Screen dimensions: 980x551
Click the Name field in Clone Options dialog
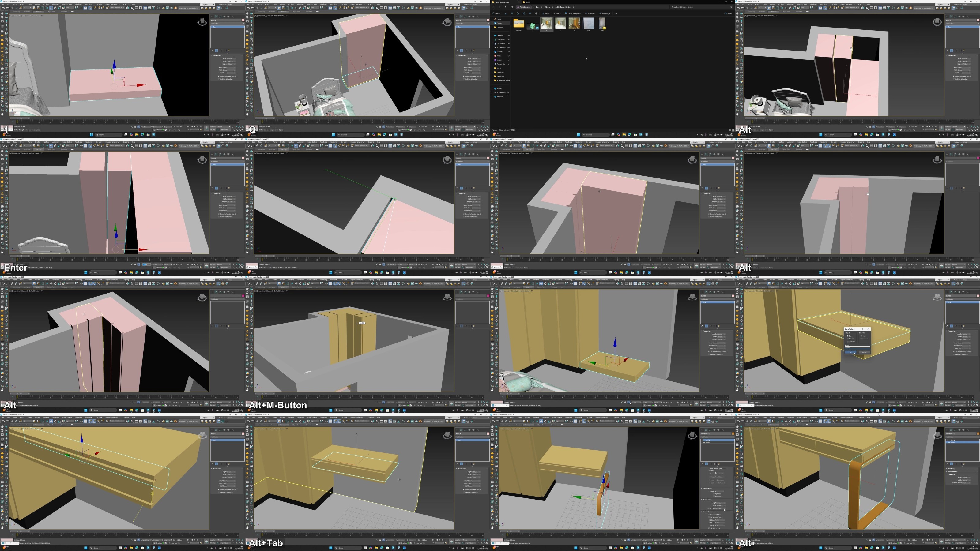[858, 347]
